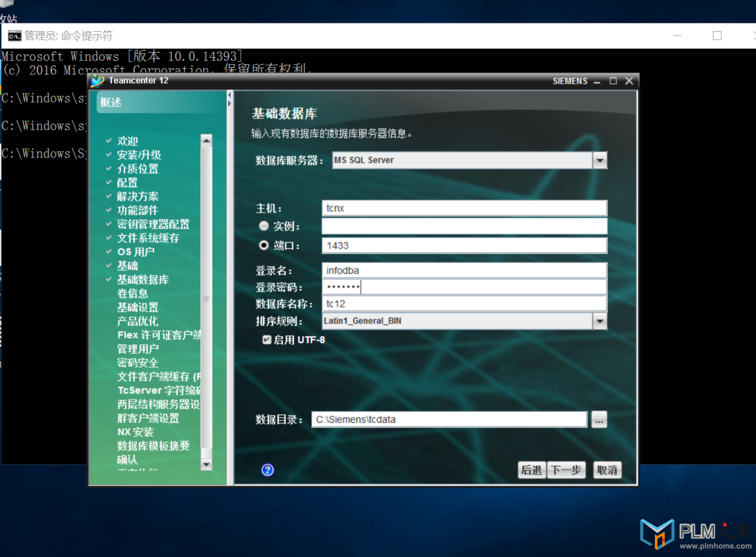Select 安装/升级 step in sidebar
The image size is (756, 557).
point(139,155)
